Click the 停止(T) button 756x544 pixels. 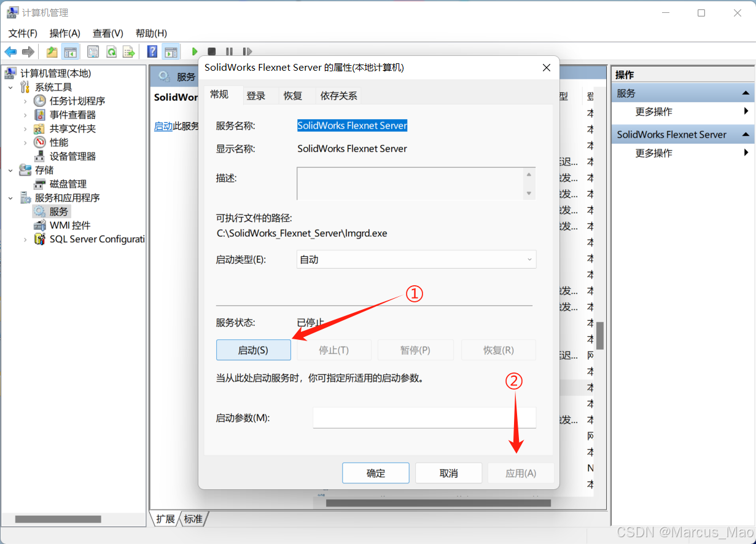[334, 350]
